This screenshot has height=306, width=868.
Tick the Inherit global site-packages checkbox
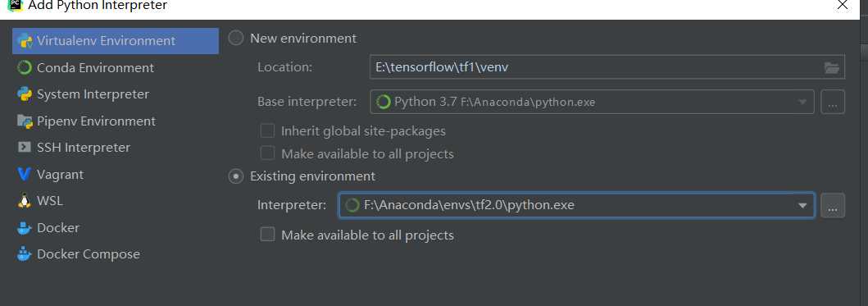[x=267, y=131]
